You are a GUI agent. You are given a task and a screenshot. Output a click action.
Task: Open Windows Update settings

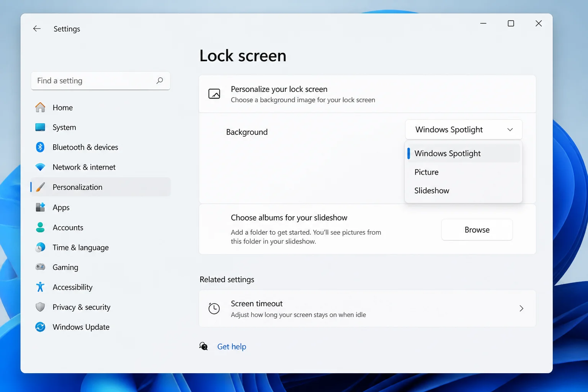(x=101, y=327)
